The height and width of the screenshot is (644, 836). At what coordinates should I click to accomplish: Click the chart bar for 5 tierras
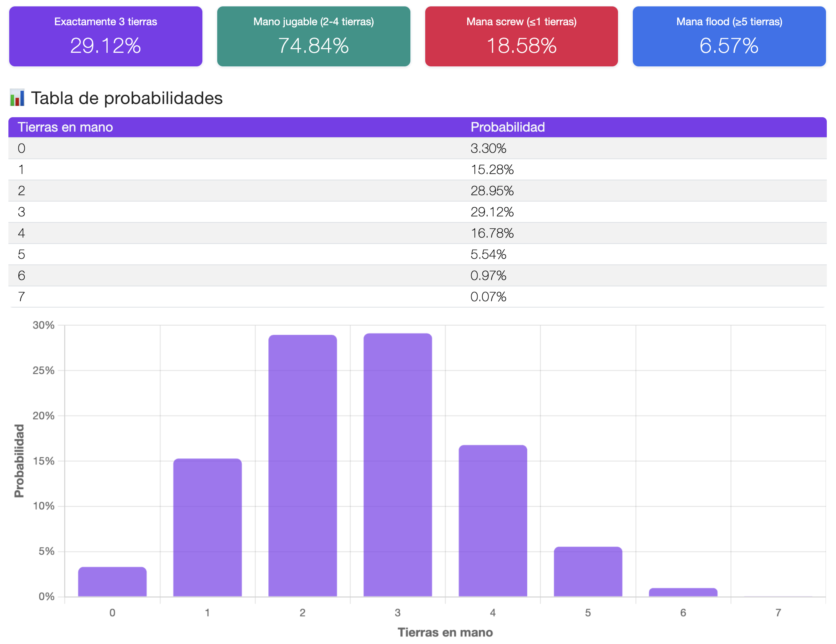pyautogui.click(x=588, y=572)
